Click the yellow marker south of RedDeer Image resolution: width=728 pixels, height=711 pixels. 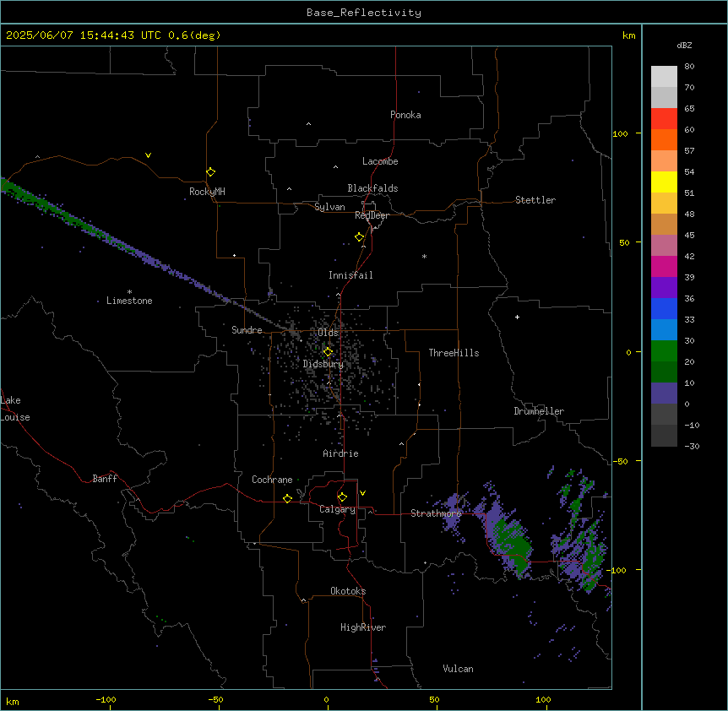pyautogui.click(x=360, y=237)
